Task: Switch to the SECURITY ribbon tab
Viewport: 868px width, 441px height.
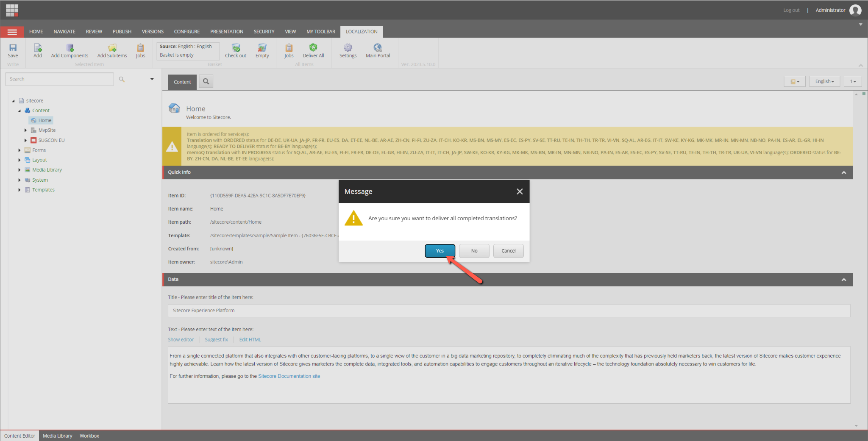Action: point(264,32)
